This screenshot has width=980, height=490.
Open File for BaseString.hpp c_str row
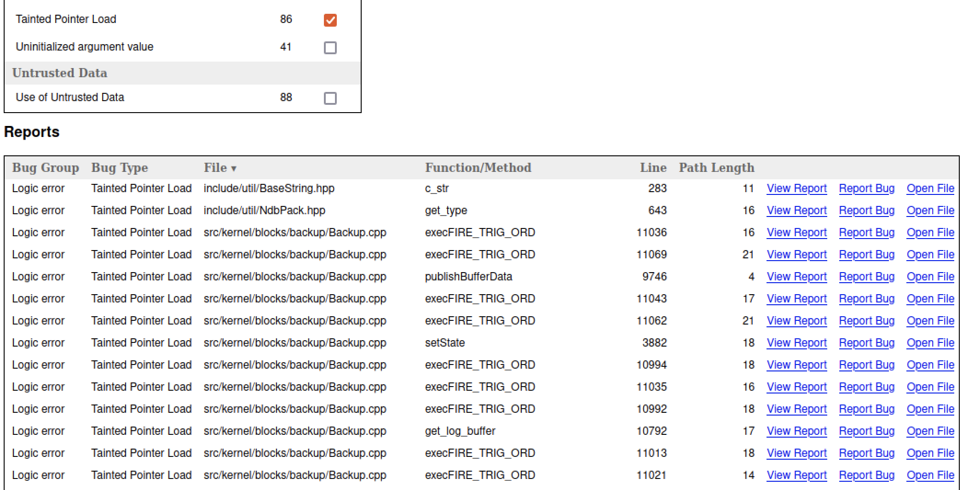(930, 188)
